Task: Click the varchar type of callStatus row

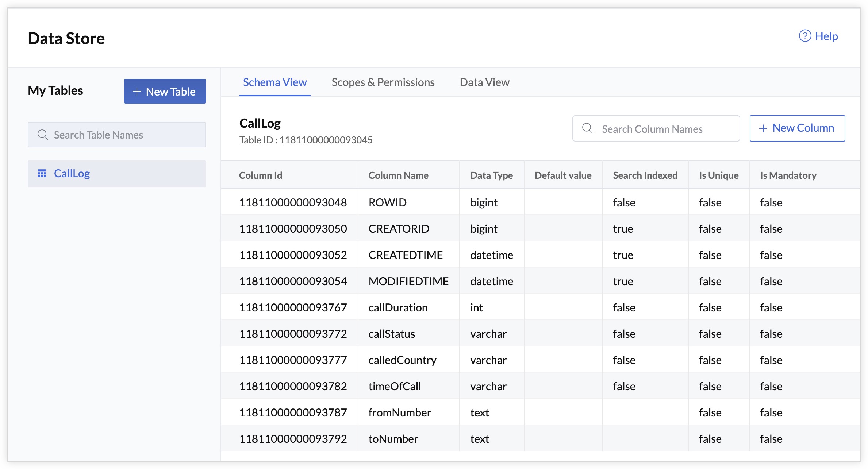Action: click(x=488, y=334)
